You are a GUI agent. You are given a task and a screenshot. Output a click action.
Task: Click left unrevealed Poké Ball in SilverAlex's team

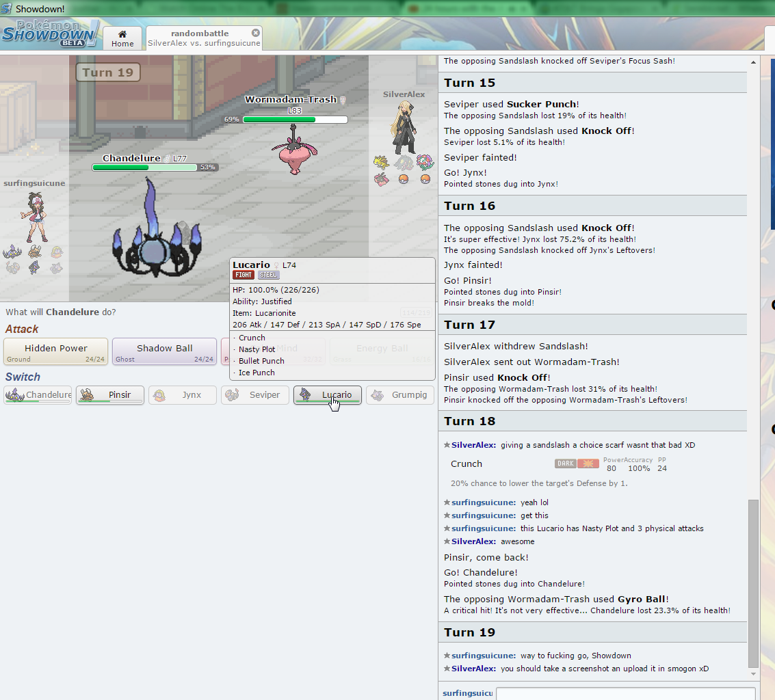(x=404, y=179)
